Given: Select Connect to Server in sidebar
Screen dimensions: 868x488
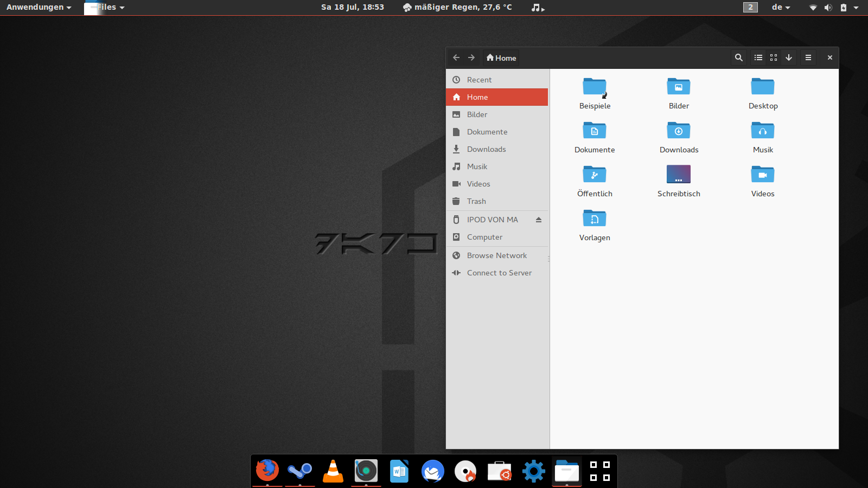Looking at the screenshot, I should click(x=497, y=273).
